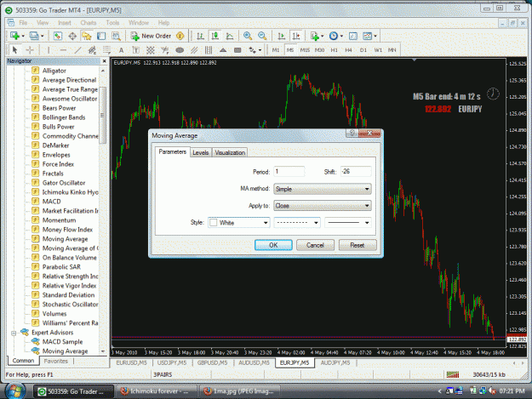Select the Trendline drawing tool
The width and height of the screenshot is (532, 399).
[x=77, y=50]
